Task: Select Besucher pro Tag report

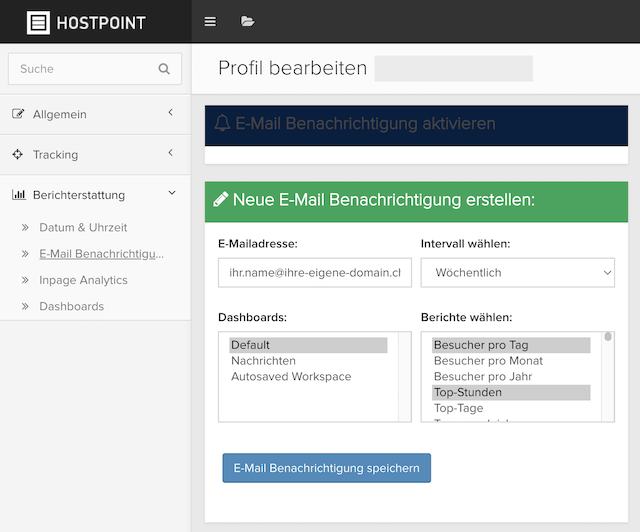Action: 511,345
